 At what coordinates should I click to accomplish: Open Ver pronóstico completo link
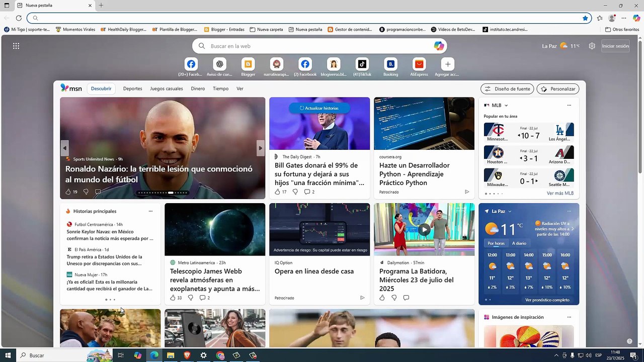[x=547, y=300]
